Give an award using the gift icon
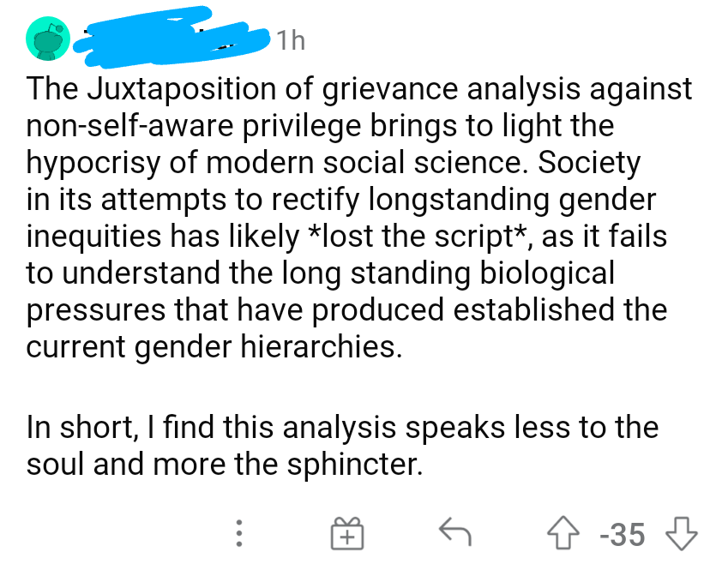Viewport: 722px width, 588px height. (x=346, y=534)
